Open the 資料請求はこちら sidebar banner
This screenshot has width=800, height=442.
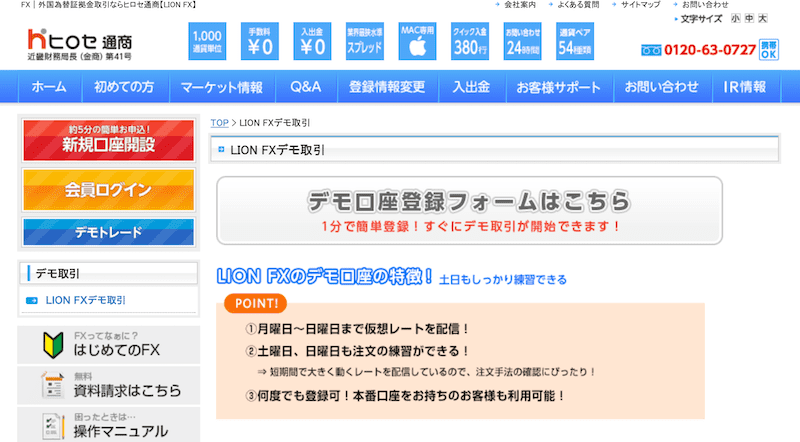pyautogui.click(x=108, y=385)
